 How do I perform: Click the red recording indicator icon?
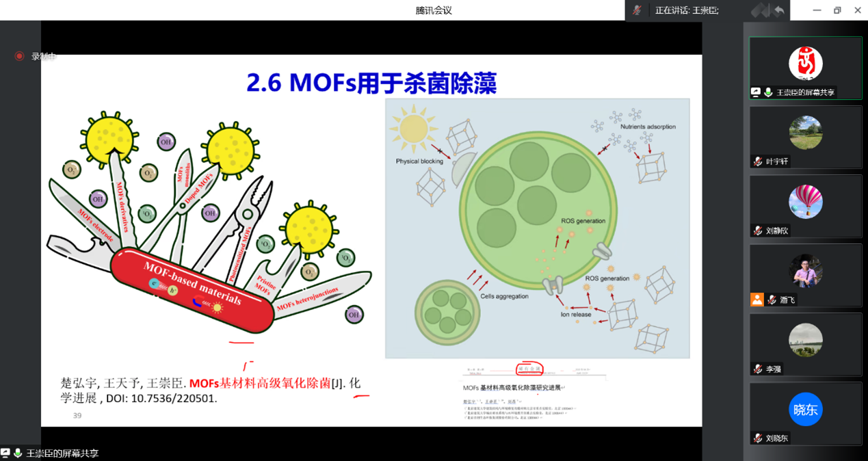click(19, 56)
